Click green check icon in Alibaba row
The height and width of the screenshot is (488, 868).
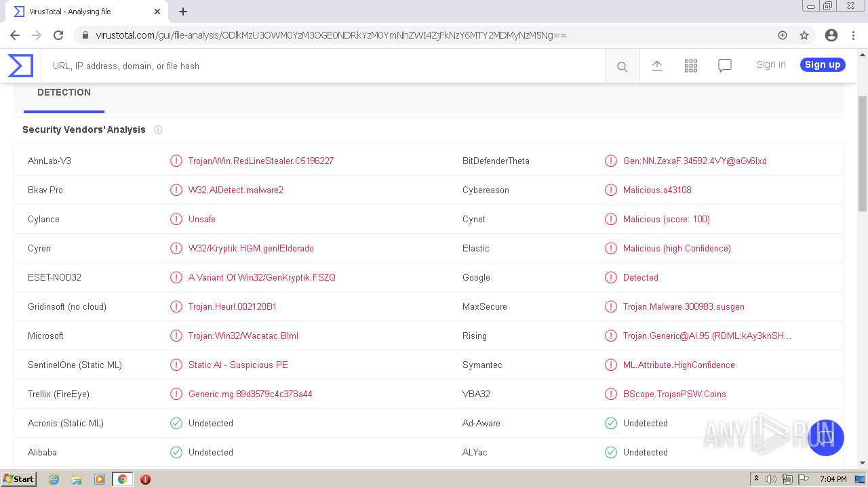click(x=176, y=452)
